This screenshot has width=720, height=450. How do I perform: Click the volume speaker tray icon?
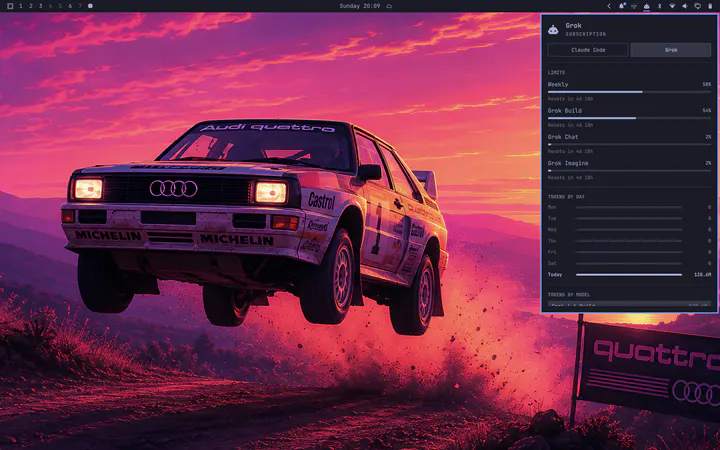(x=685, y=6)
